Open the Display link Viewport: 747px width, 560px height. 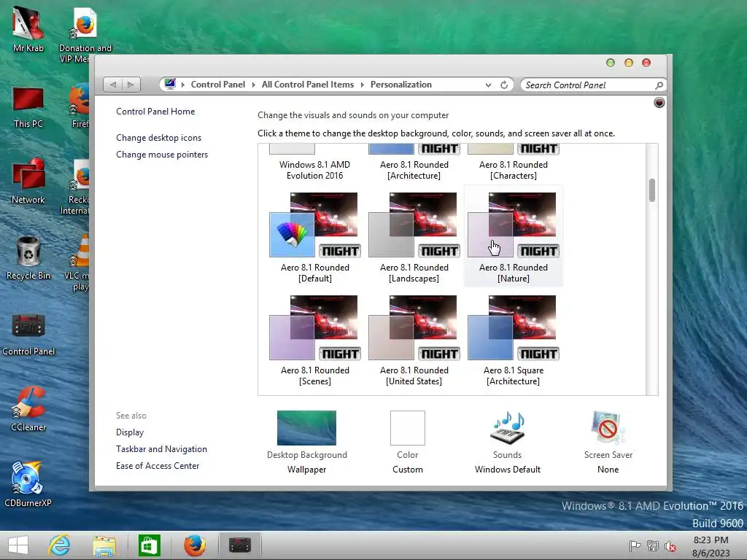[x=130, y=432]
